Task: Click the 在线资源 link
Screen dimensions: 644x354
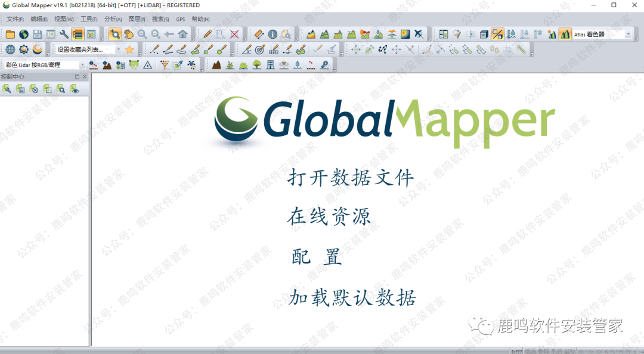Action: 329,217
